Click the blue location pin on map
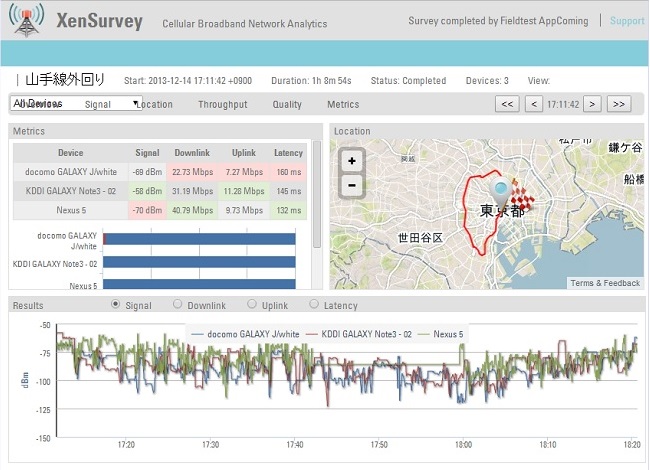 500,194
